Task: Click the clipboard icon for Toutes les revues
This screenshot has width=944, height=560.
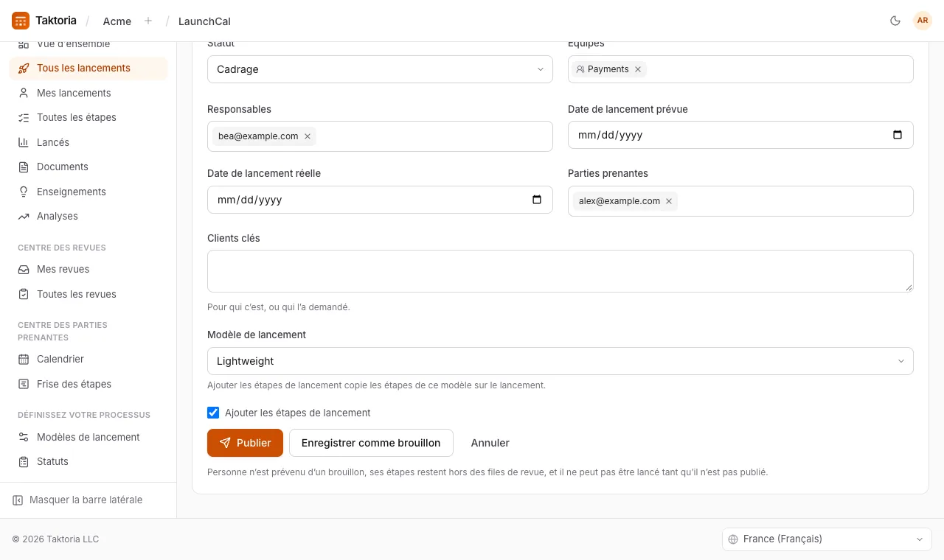Action: tap(24, 294)
